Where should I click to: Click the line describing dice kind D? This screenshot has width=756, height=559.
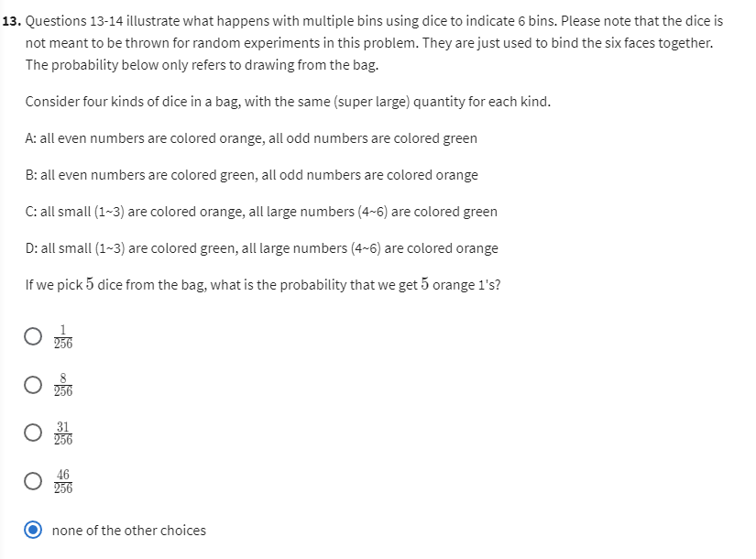tap(261, 248)
